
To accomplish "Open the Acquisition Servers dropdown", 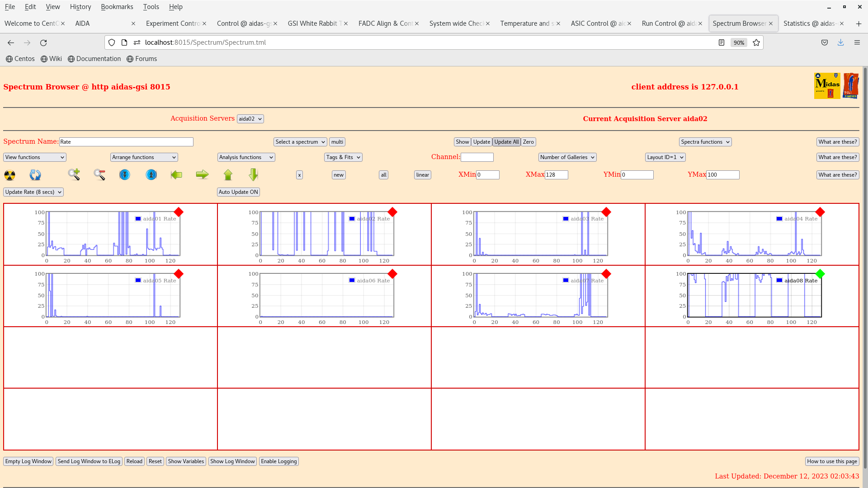I will (x=250, y=118).
